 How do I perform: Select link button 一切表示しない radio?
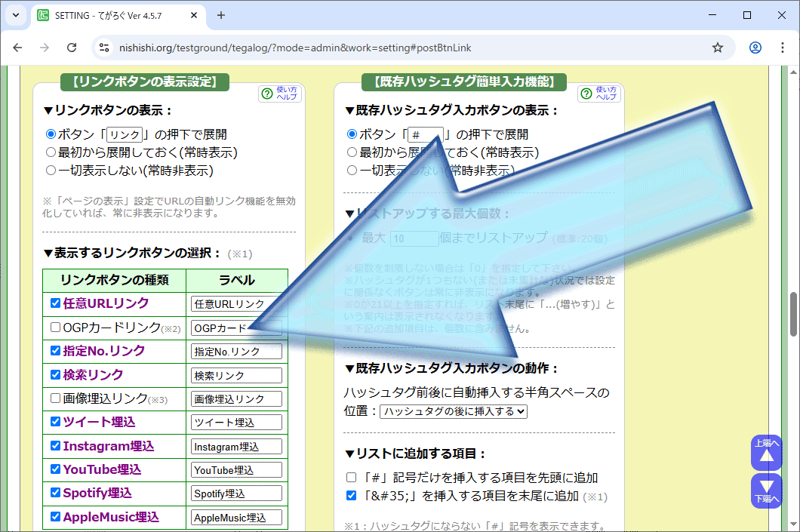tap(51, 171)
